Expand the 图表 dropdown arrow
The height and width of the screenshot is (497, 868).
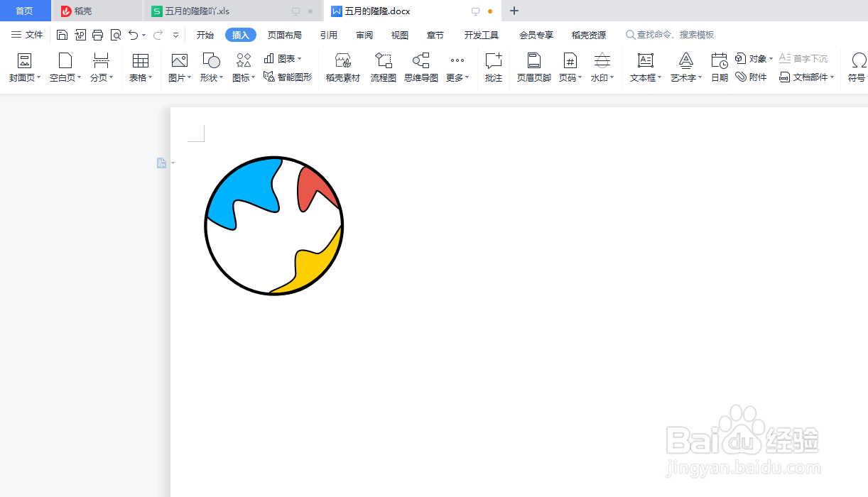[300, 58]
